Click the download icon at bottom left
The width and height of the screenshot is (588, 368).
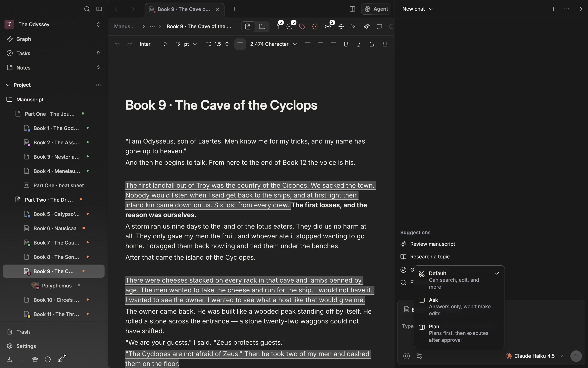coord(9,359)
